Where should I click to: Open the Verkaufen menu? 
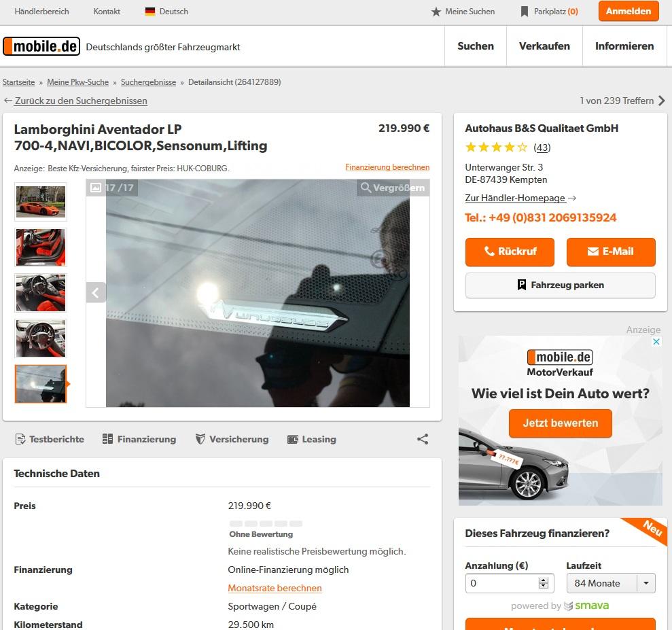pyautogui.click(x=544, y=46)
